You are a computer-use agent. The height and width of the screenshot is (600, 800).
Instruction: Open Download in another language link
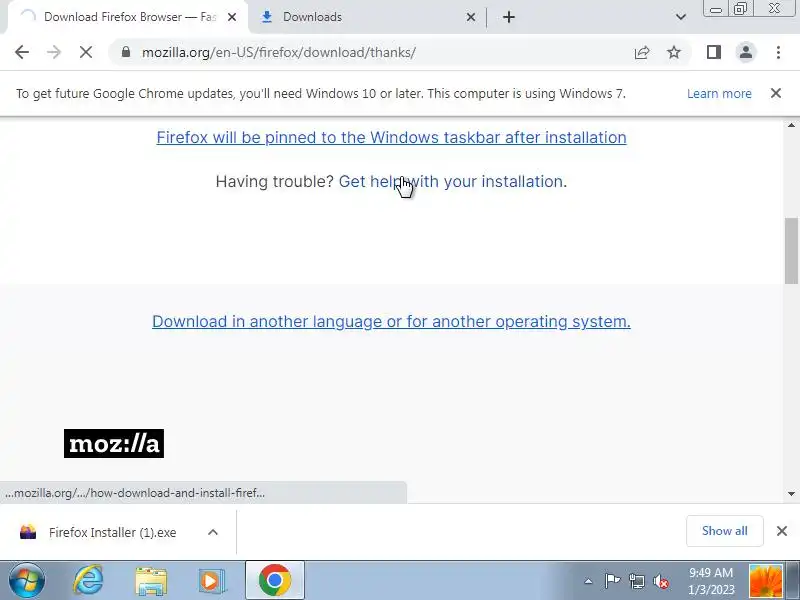tap(391, 321)
